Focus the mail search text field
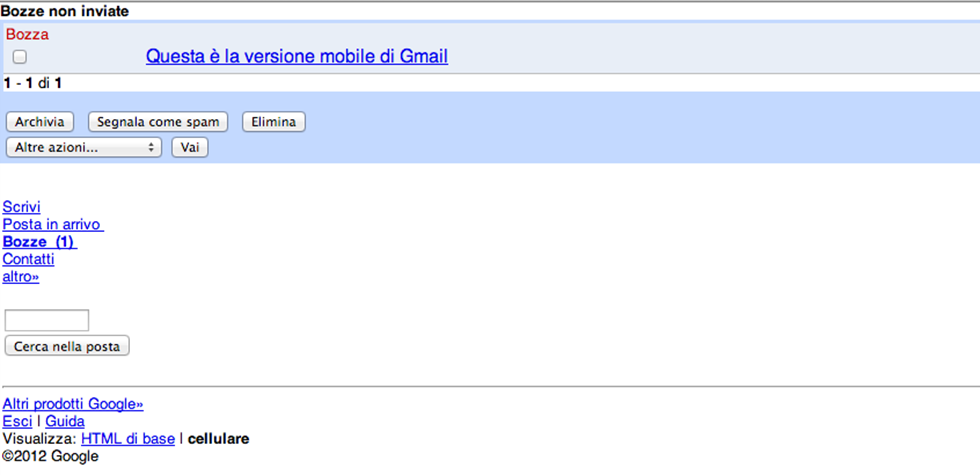 tap(47, 320)
